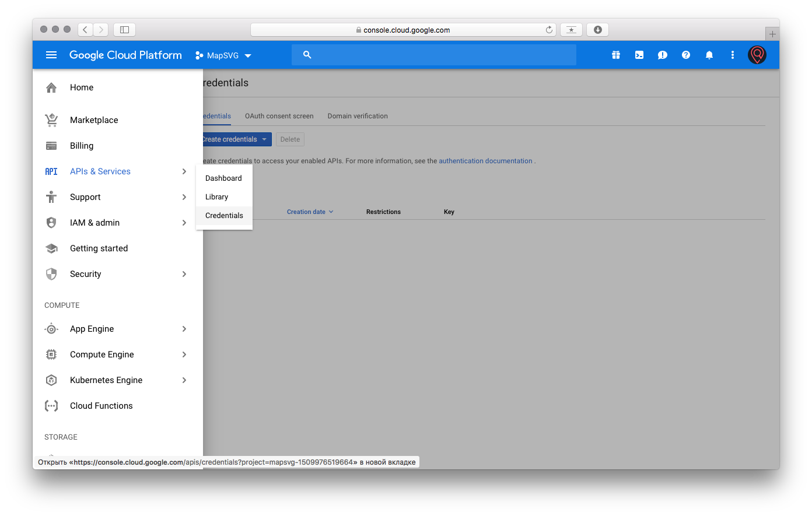
Task: Expand the Kubernetes Engine submenu arrow
Action: pyautogui.click(x=184, y=380)
